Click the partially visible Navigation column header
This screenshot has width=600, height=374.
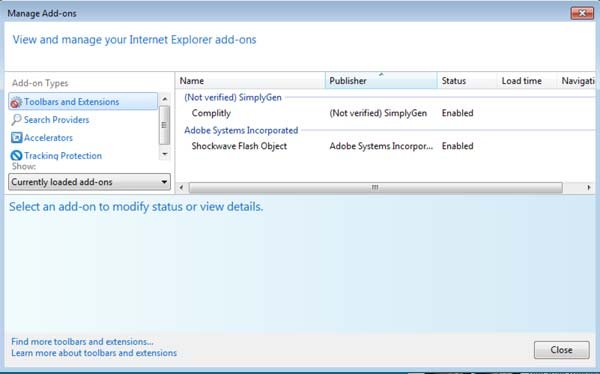577,81
